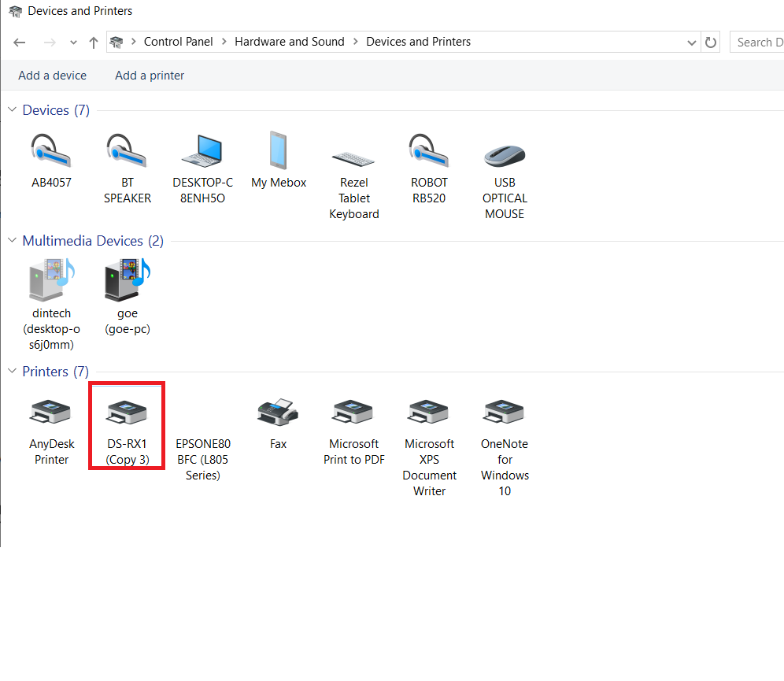The width and height of the screenshot is (784, 681).
Task: Select the goe (goe-pc) media device
Action: point(127,297)
